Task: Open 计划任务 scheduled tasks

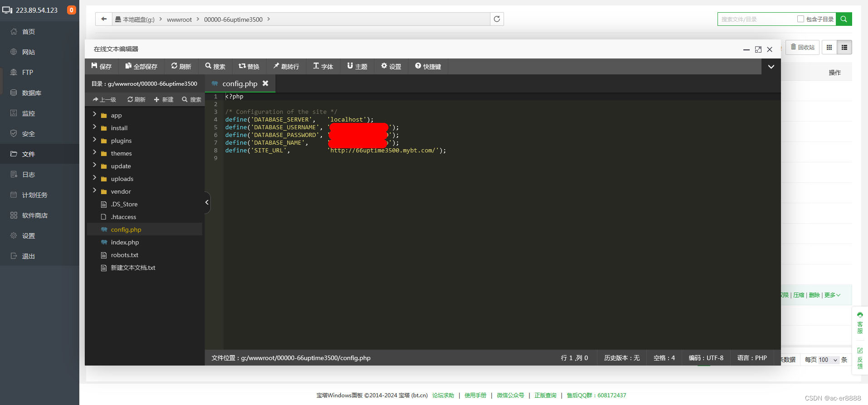Action: point(34,195)
